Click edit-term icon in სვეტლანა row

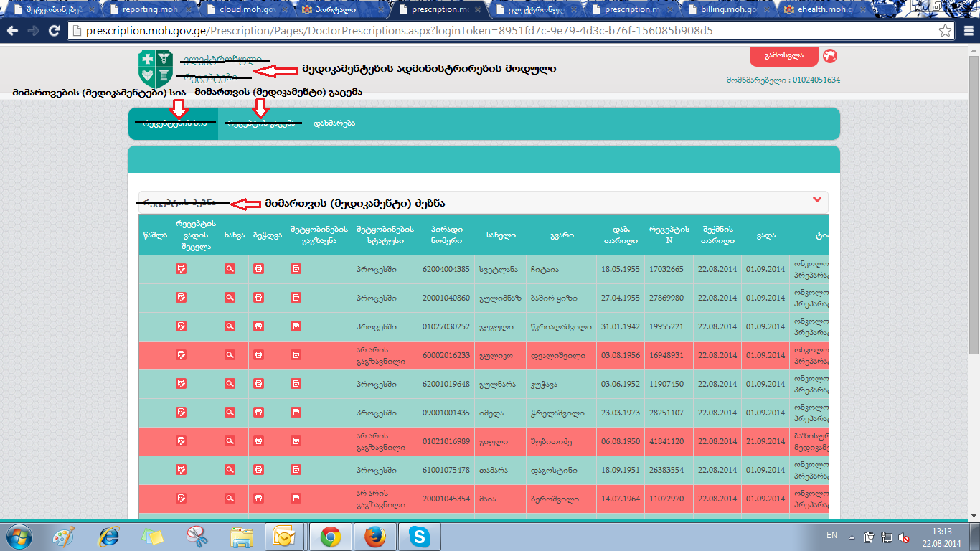[x=182, y=269]
